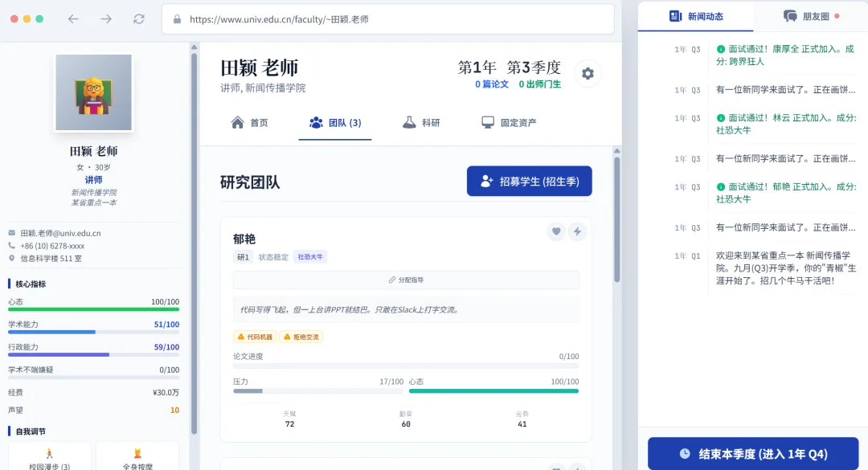Click the newspaper icon on the 新闻动态 panel
The image size is (868, 470).
(676, 15)
